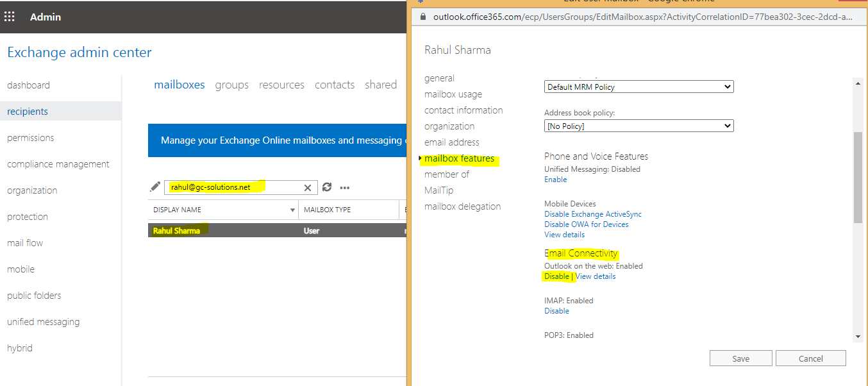This screenshot has height=386, width=868.
Task: Open permissions in left navigation
Action: [x=30, y=138]
